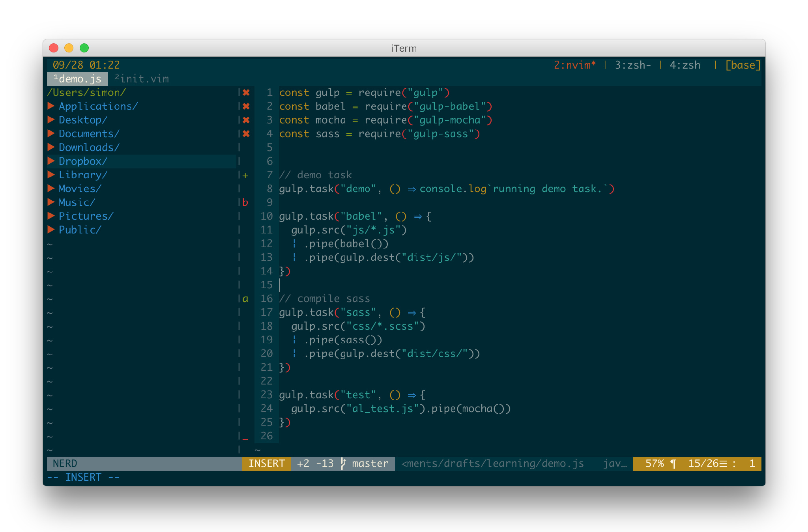This screenshot has width=808, height=532.
Task: Expand the Desktop folder arrow
Action: [x=51, y=120]
